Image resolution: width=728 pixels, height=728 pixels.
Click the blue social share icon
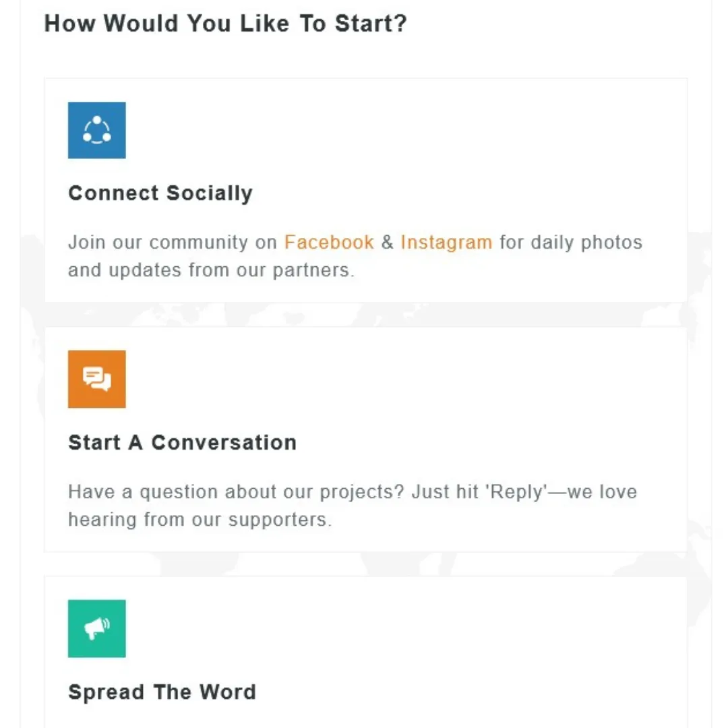pyautogui.click(x=96, y=130)
